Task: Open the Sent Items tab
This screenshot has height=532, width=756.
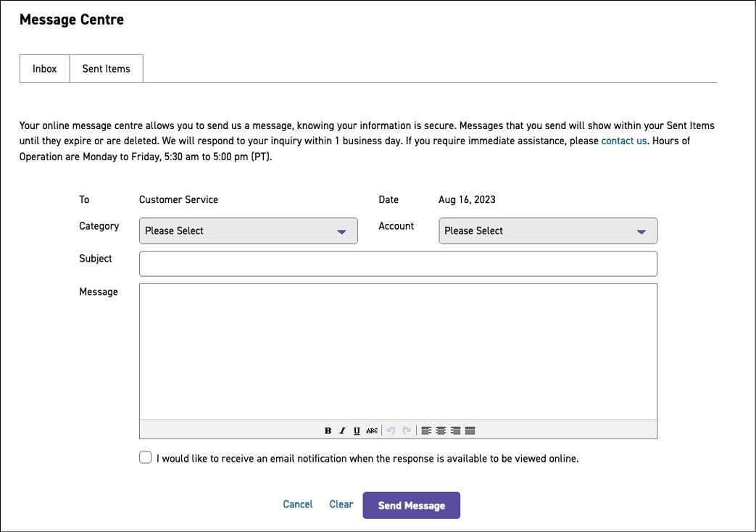Action: point(106,69)
